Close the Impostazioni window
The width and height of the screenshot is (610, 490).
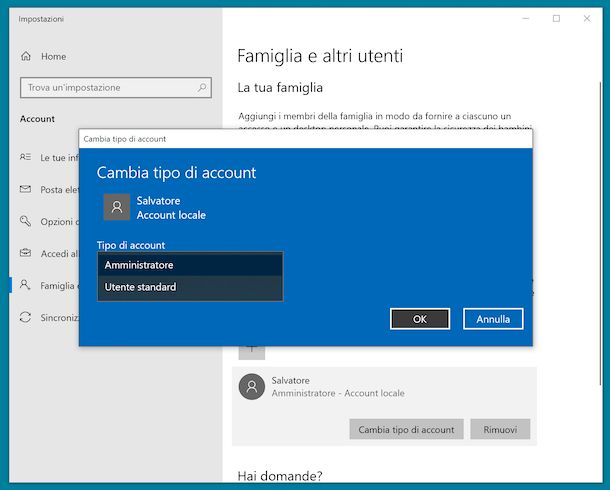(x=587, y=18)
